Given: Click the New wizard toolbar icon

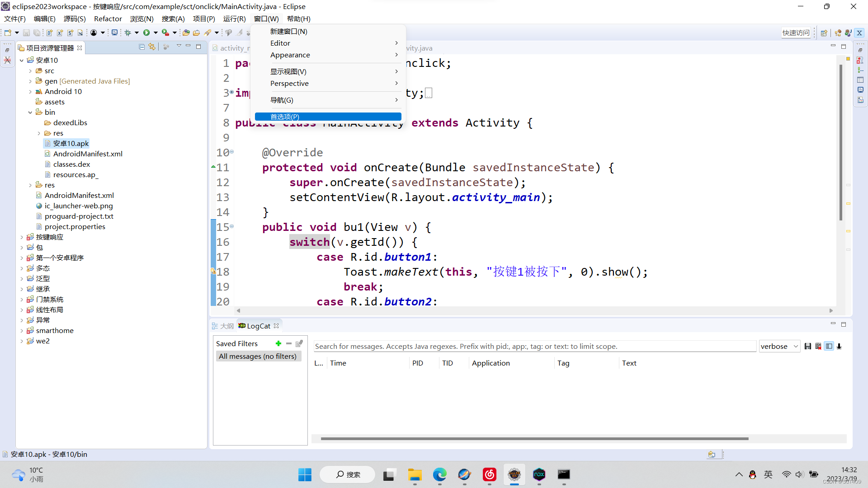Looking at the screenshot, I should [8, 33].
